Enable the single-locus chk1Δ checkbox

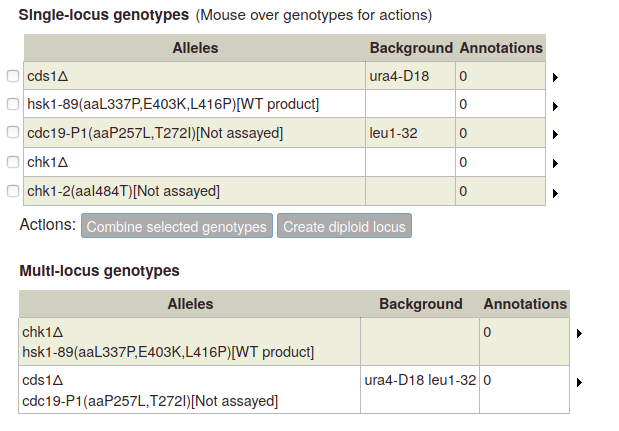pos(13,162)
